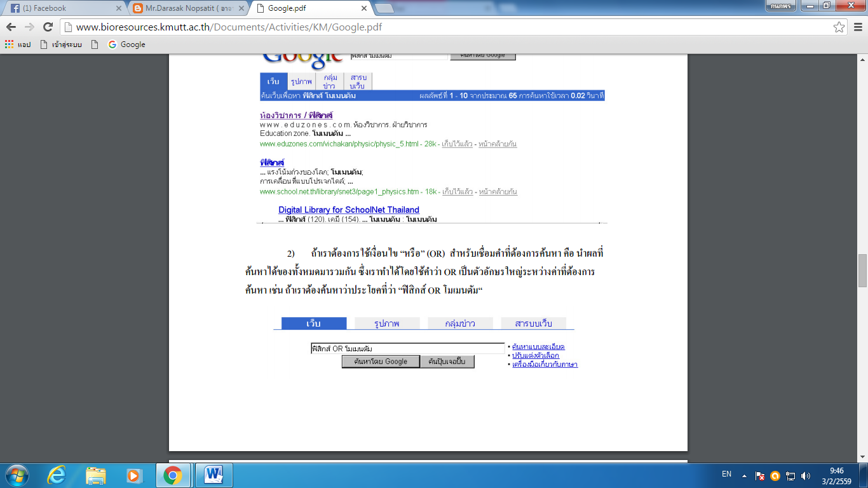Click the รูปภาพ tab in the upper results image
The height and width of the screenshot is (488, 868).
(x=301, y=81)
